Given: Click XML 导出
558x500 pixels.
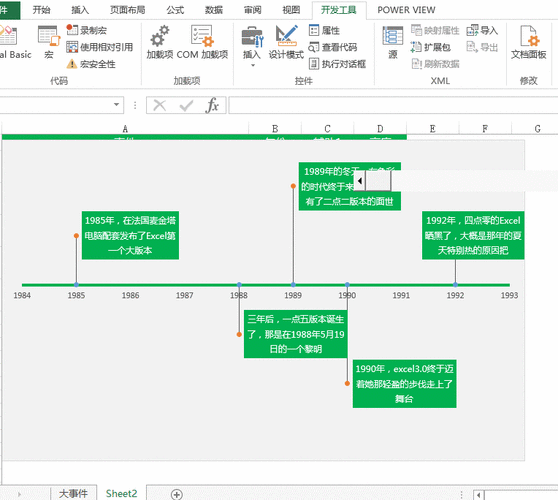Looking at the screenshot, I should (x=482, y=47).
